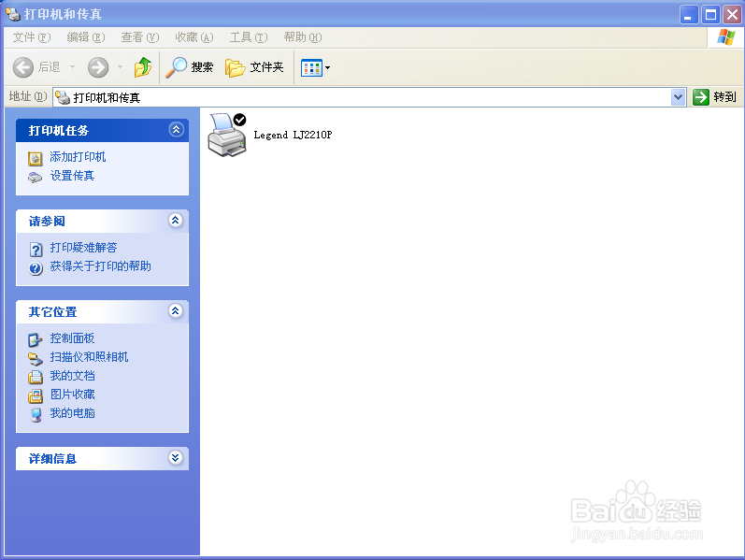Open the Favorites (收藏) menu
The image size is (745, 560).
click(x=193, y=37)
